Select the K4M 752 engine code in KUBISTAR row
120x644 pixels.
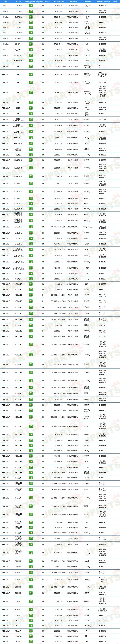coord(103,60)
